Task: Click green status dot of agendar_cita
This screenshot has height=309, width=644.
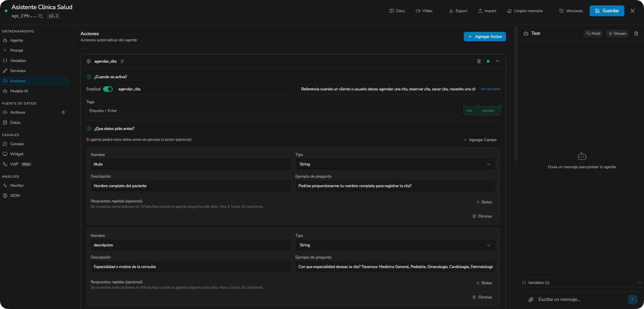Action: tap(488, 61)
